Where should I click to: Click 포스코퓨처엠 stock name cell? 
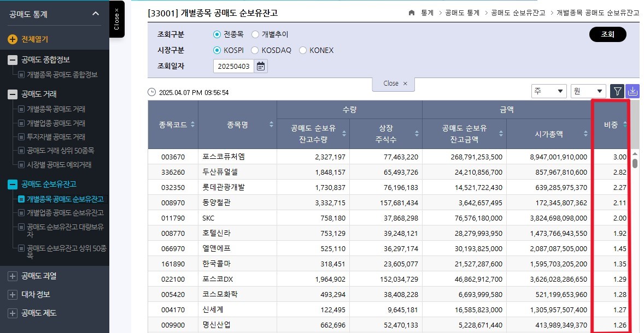point(237,157)
